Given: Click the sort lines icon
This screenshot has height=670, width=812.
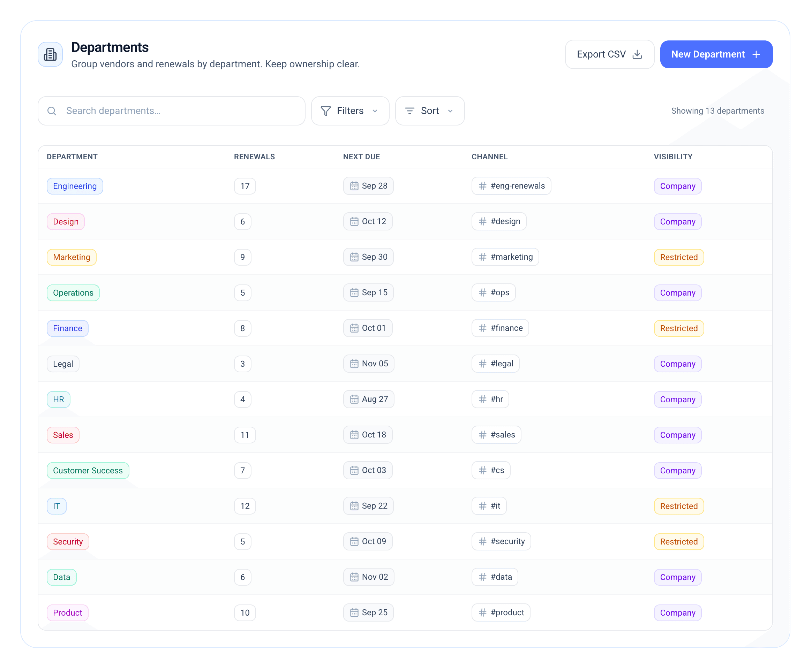Looking at the screenshot, I should point(410,111).
